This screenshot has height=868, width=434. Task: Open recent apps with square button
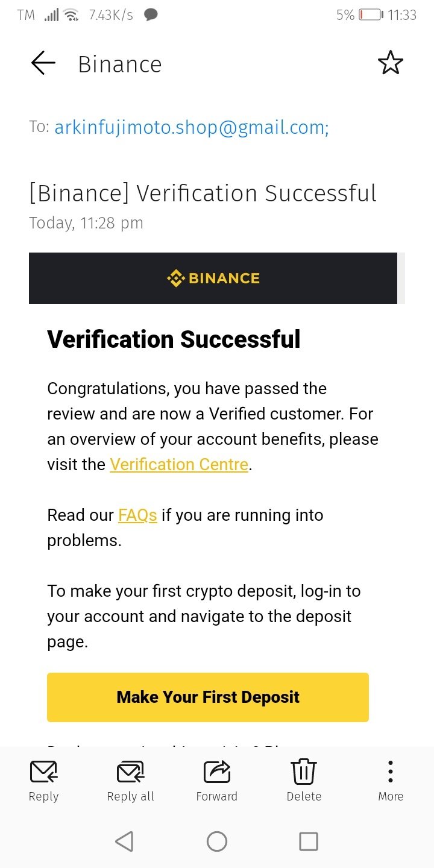[309, 841]
